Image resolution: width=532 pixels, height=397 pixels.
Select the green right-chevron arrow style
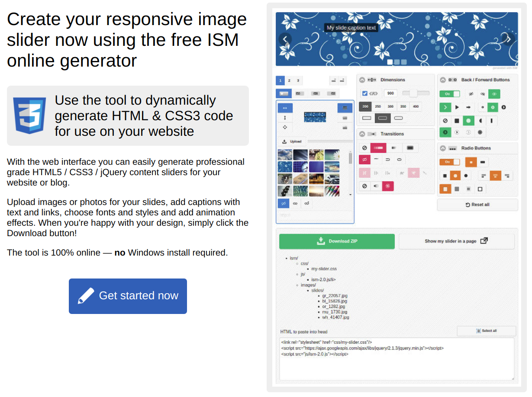[x=445, y=107]
